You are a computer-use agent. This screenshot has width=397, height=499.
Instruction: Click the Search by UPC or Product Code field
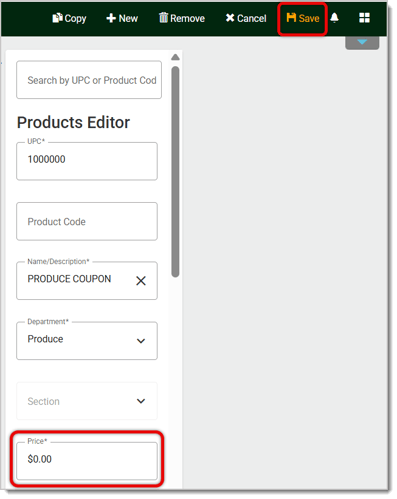click(89, 80)
